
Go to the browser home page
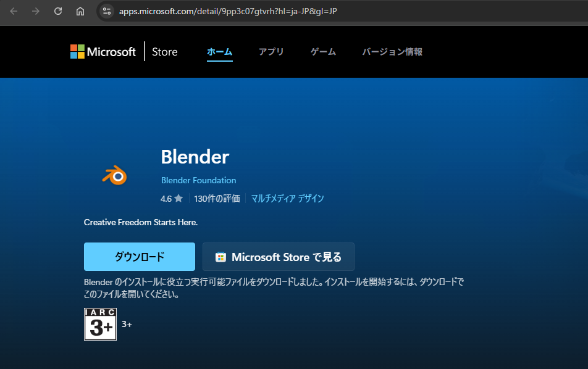(80, 11)
